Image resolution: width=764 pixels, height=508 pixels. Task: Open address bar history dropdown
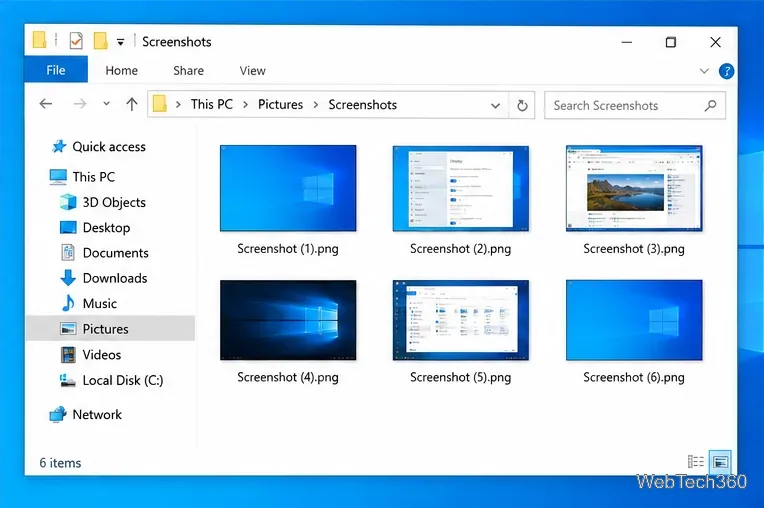[496, 105]
